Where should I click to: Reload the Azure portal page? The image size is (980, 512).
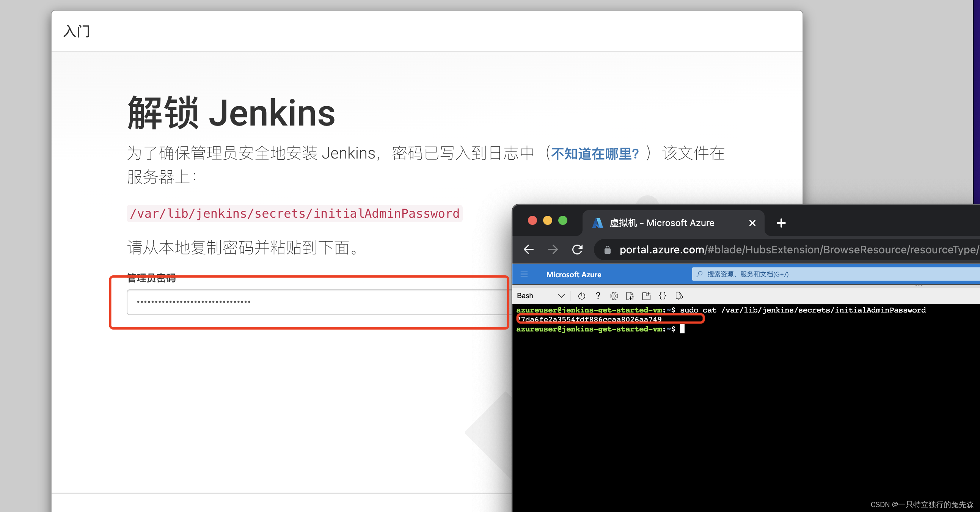point(578,250)
